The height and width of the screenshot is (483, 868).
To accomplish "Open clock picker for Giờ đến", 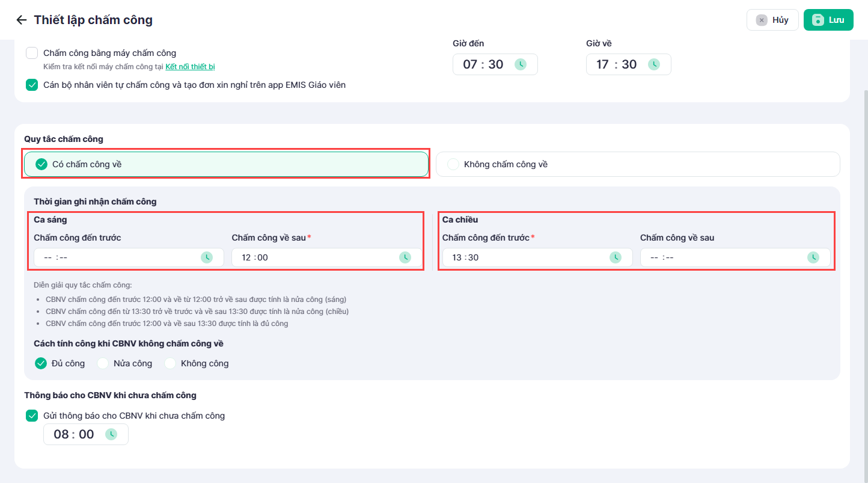I will click(x=521, y=64).
